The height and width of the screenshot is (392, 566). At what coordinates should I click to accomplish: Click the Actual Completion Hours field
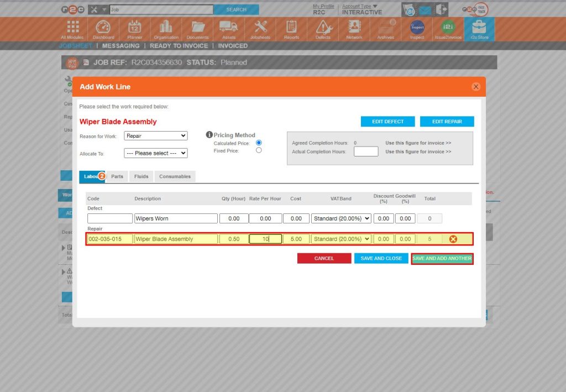tap(365, 151)
